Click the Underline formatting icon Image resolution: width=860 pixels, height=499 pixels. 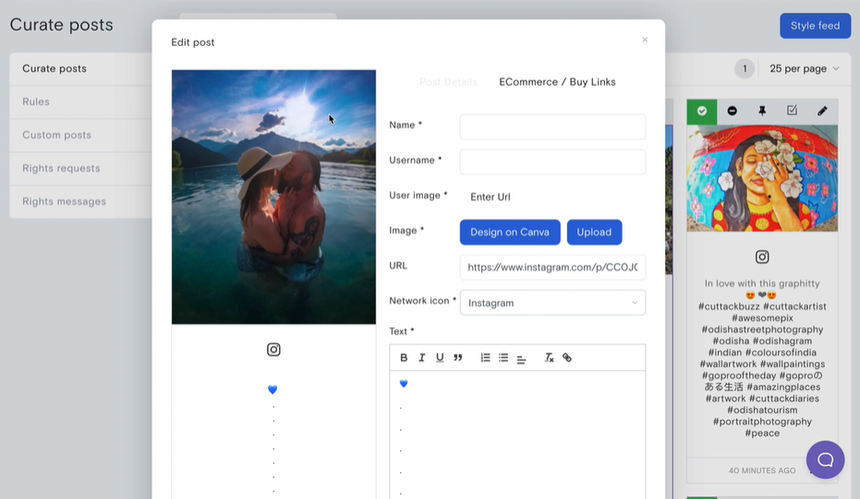tap(440, 358)
